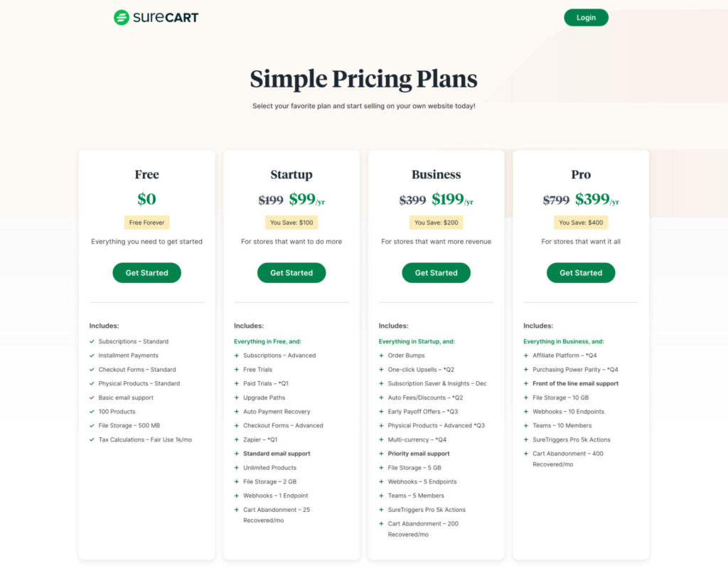Click Get Started under the Startup plan

click(x=291, y=272)
